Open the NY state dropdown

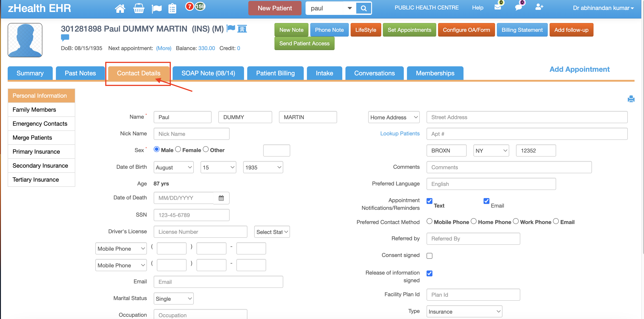pos(491,150)
